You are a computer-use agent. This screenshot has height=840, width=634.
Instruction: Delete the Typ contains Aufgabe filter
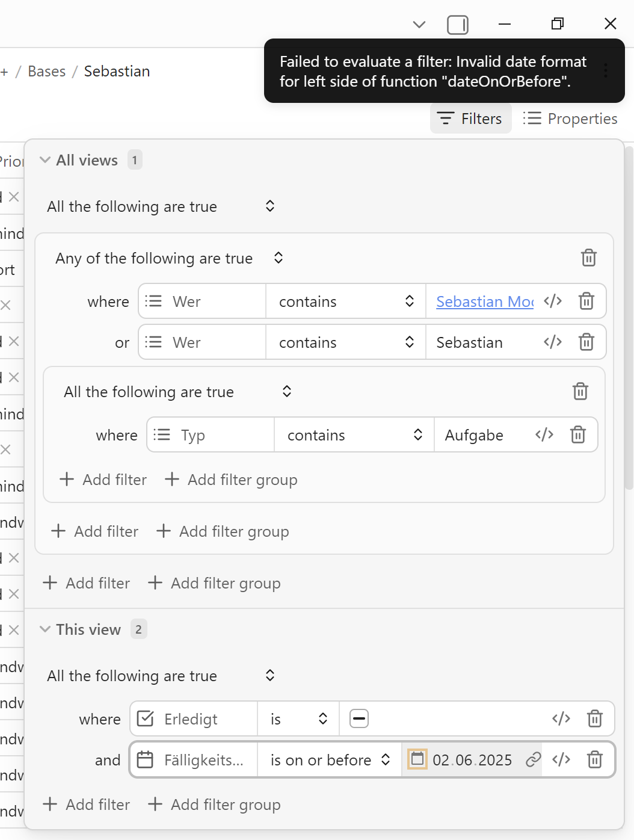(x=577, y=435)
